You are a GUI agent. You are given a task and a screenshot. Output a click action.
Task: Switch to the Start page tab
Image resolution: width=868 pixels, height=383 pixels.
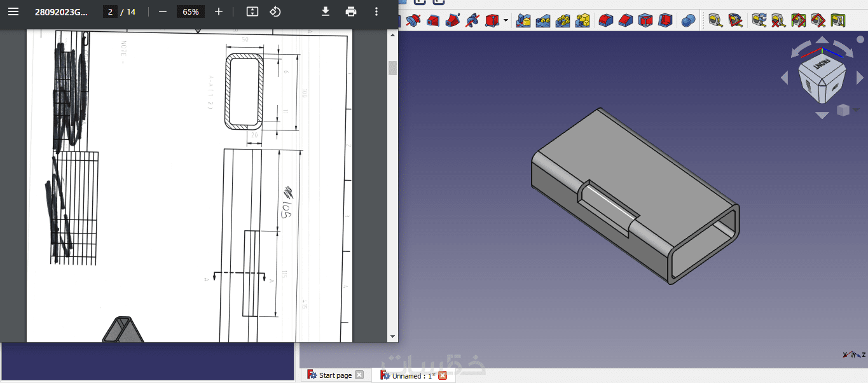tap(334, 375)
